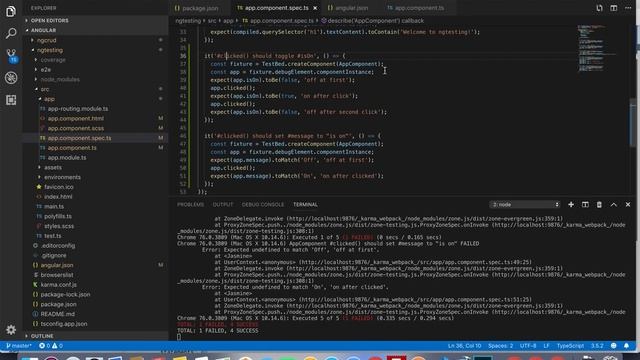Change language mode via 'TypeScript'
This screenshot has height=360, width=640.
[x=570, y=346]
